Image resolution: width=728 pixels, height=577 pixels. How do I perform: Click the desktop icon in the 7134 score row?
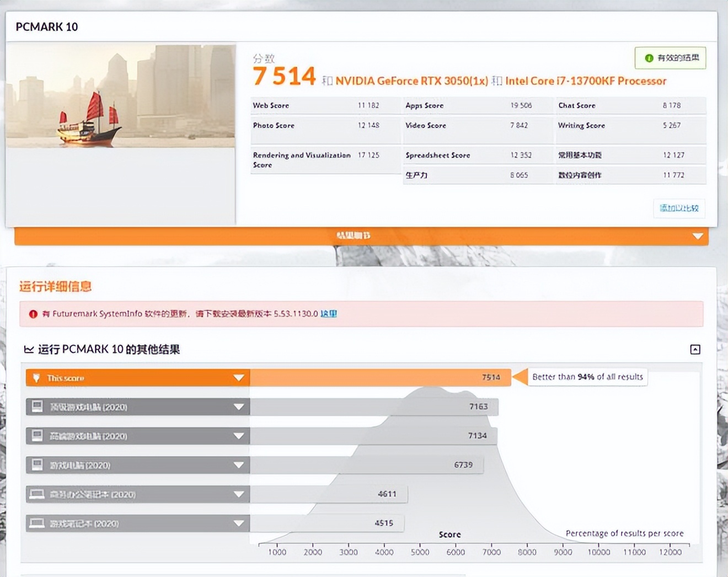[x=37, y=436]
